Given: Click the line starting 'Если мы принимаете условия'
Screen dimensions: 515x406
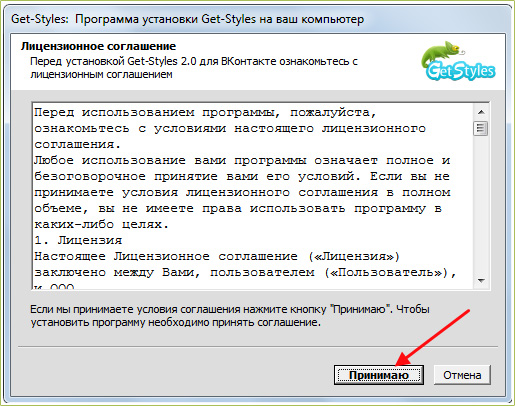Looking at the screenshot, I should [x=230, y=309].
